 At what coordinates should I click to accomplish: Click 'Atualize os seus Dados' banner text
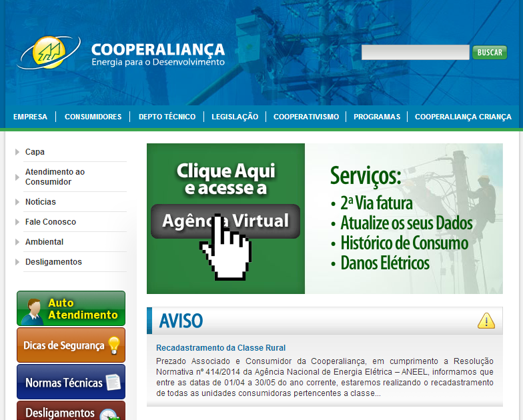tap(406, 223)
